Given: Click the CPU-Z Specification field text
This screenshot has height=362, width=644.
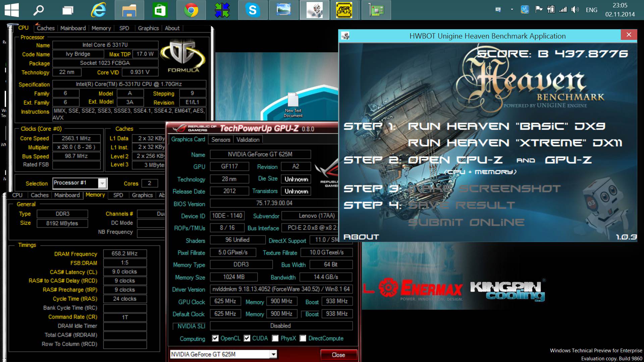Looking at the screenshot, I should click(129, 84).
